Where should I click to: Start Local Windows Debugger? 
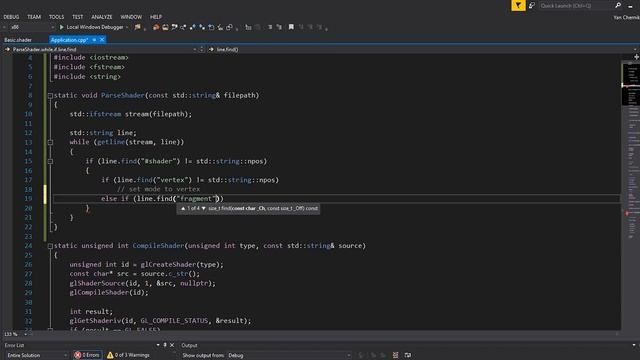91,27
